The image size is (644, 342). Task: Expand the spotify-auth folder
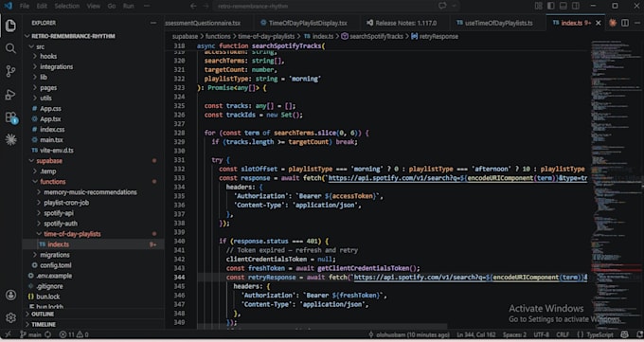pos(39,224)
